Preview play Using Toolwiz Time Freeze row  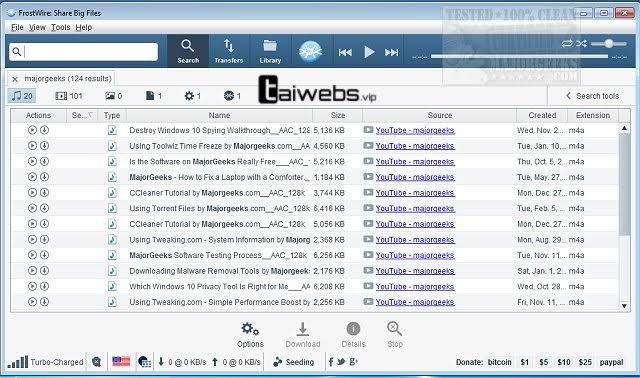pyautogui.click(x=32, y=146)
